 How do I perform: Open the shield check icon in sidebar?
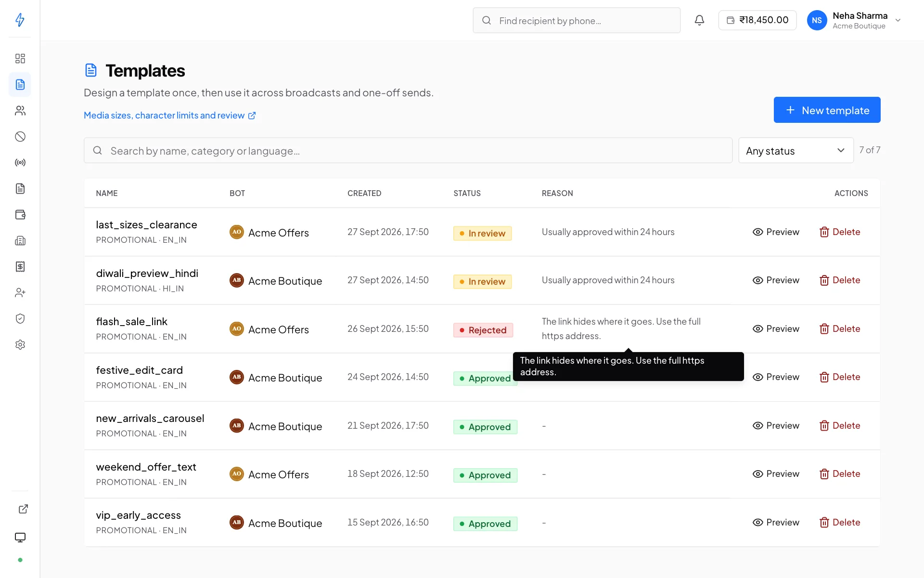20,319
